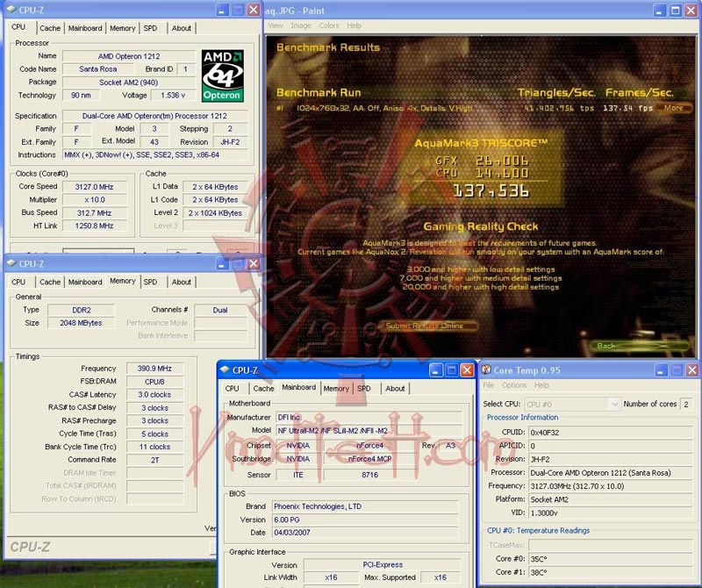Click Core Speed value 3127.0 MHz

95,187
